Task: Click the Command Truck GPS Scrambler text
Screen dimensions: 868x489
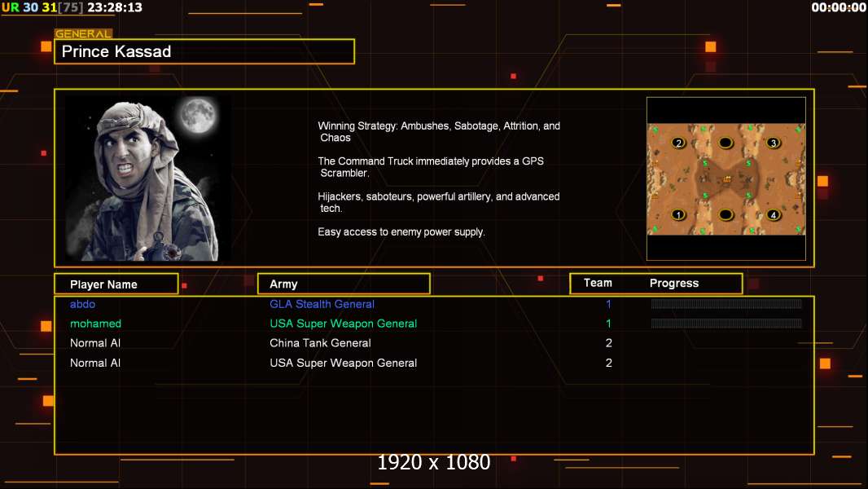Action: pos(431,167)
